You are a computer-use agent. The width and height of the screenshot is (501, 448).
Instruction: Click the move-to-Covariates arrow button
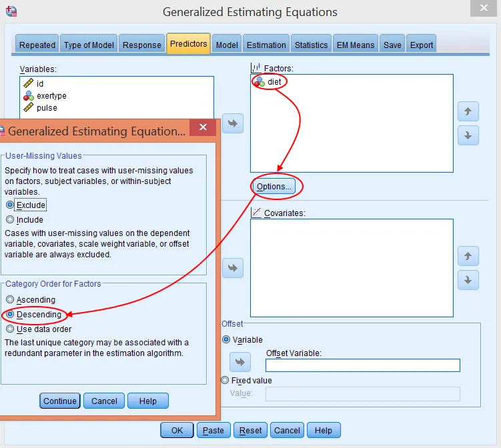(233, 268)
